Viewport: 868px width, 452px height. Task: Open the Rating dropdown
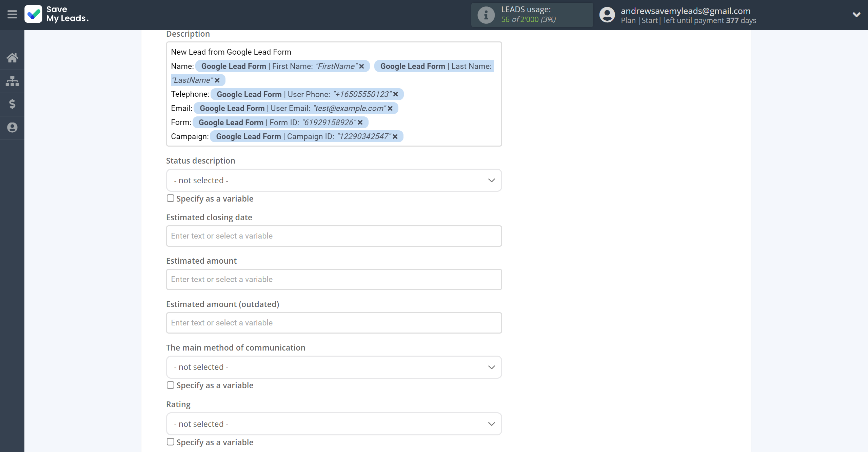pyautogui.click(x=334, y=424)
